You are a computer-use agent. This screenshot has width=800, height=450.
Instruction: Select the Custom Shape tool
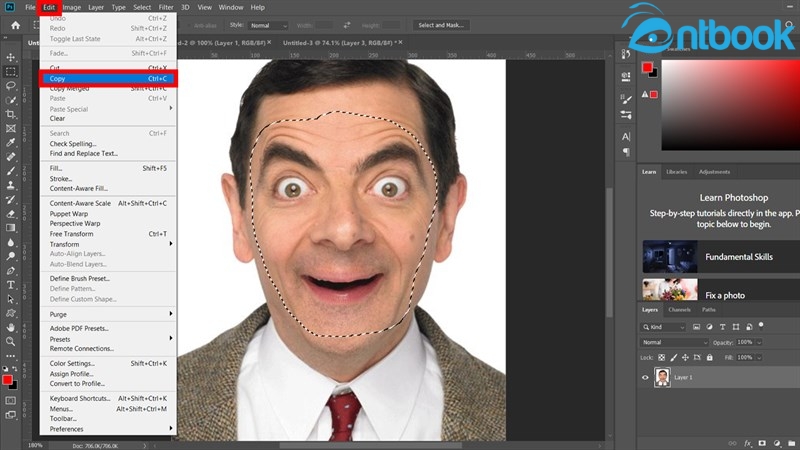[x=10, y=313]
